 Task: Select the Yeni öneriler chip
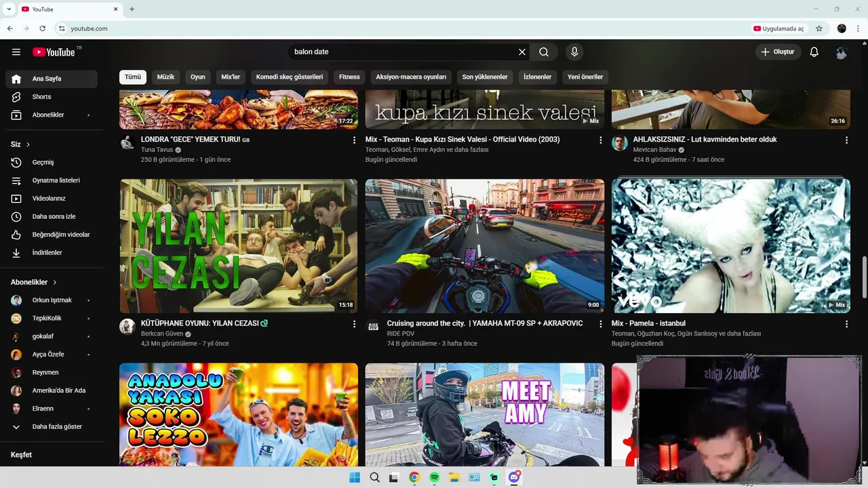pyautogui.click(x=585, y=77)
